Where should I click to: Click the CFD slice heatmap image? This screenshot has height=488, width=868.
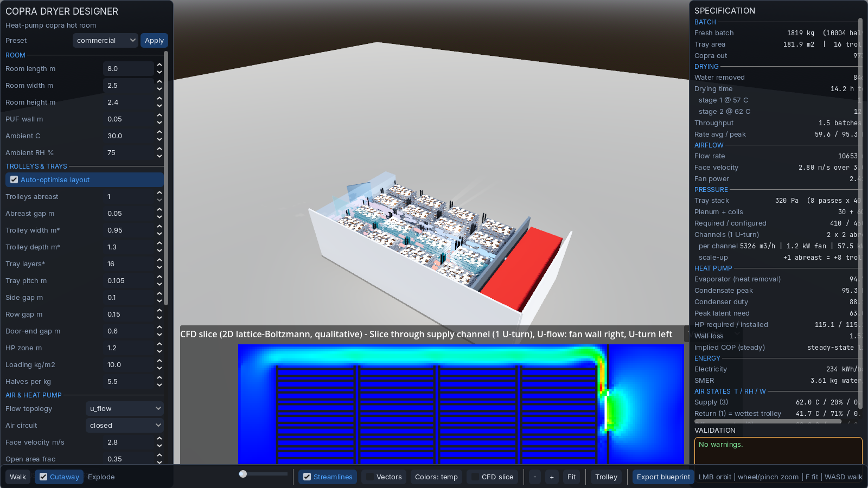461,404
